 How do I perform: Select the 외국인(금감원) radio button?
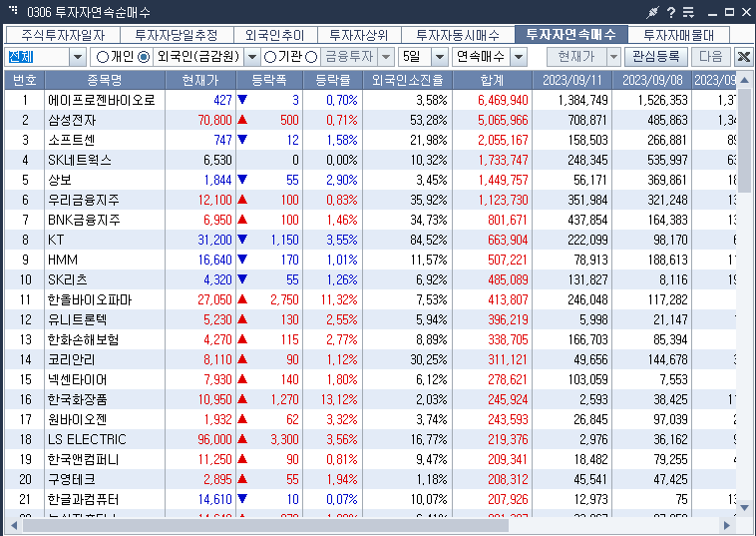click(144, 57)
